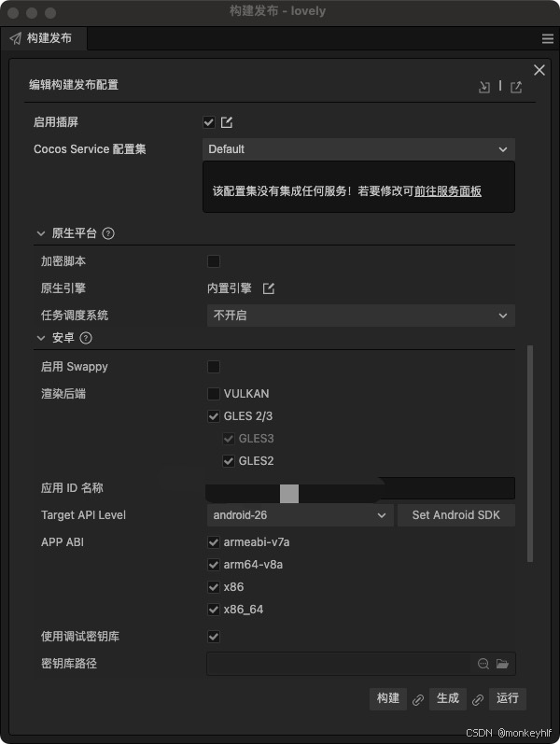Click the APP ABI label

coord(63,541)
